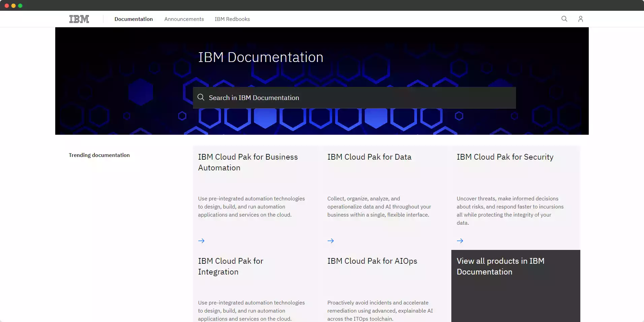Open the search tool in the top bar

[x=564, y=19]
